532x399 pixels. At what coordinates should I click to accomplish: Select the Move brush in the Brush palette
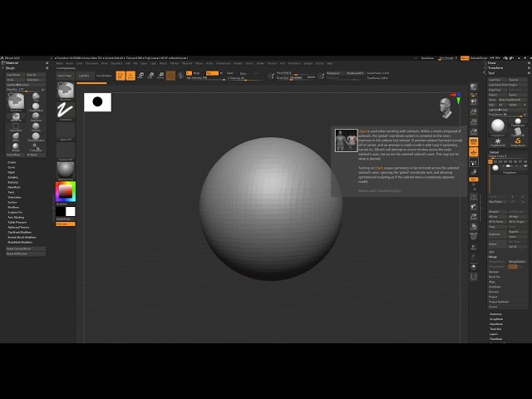16,137
